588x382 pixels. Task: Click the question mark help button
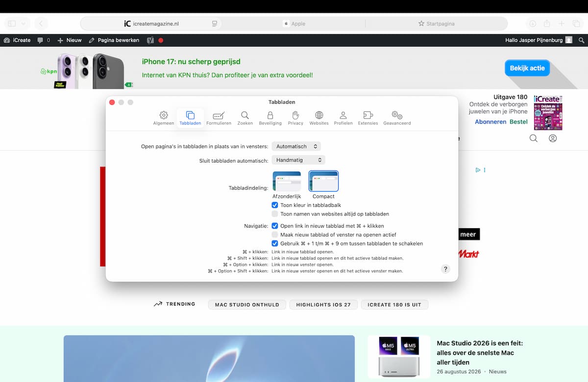(445, 269)
